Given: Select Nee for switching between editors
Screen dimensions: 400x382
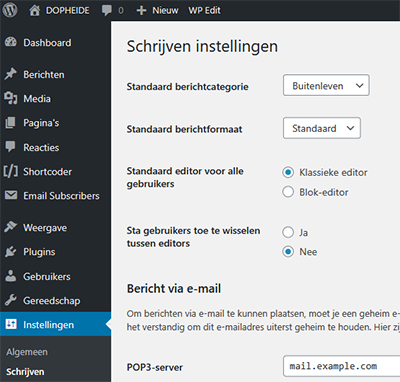Looking at the screenshot, I should [288, 252].
